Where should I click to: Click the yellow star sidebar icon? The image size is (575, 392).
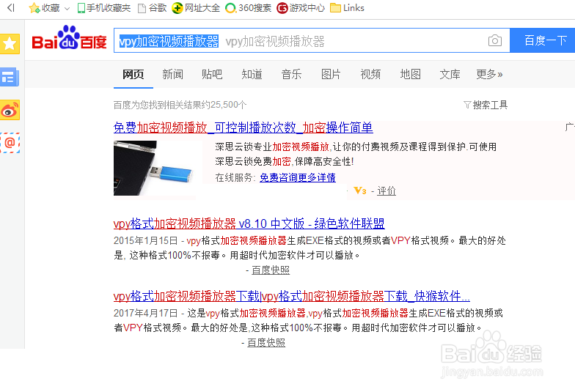[10, 44]
